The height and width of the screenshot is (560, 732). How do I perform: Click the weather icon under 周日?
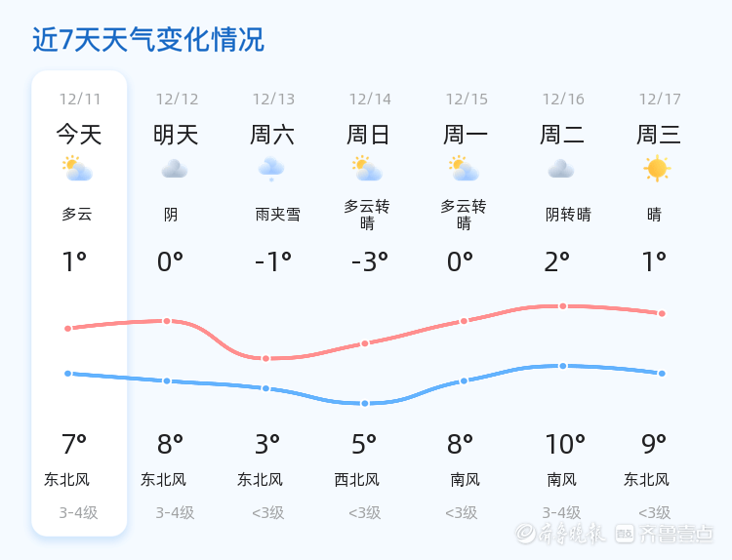point(367,169)
